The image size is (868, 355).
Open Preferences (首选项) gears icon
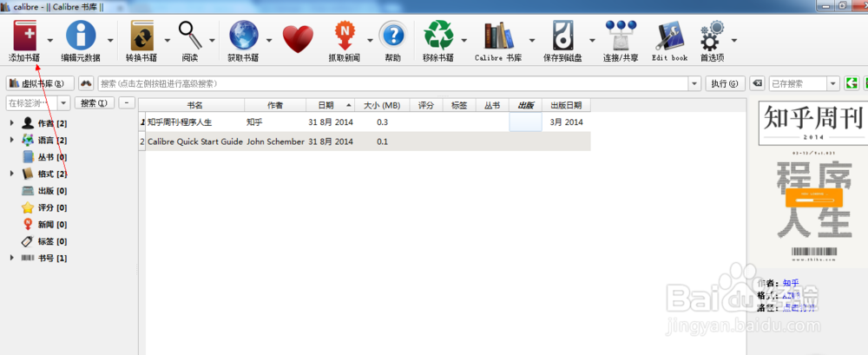pyautogui.click(x=713, y=36)
